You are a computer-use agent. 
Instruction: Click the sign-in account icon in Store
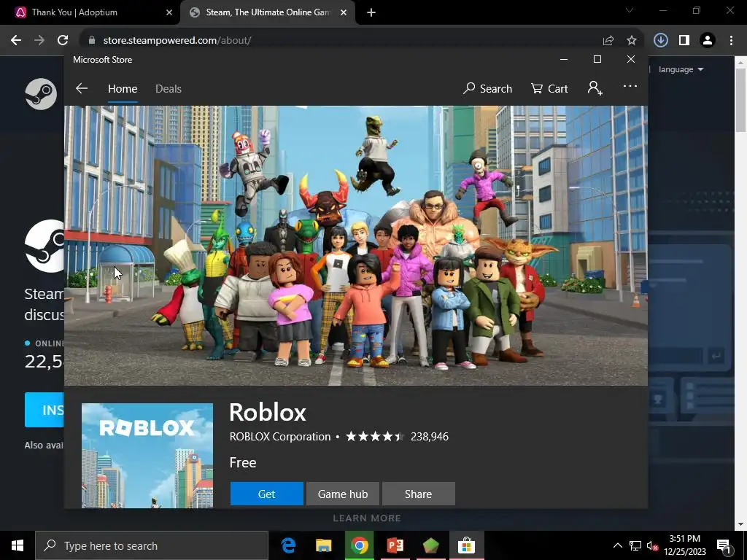tap(595, 88)
